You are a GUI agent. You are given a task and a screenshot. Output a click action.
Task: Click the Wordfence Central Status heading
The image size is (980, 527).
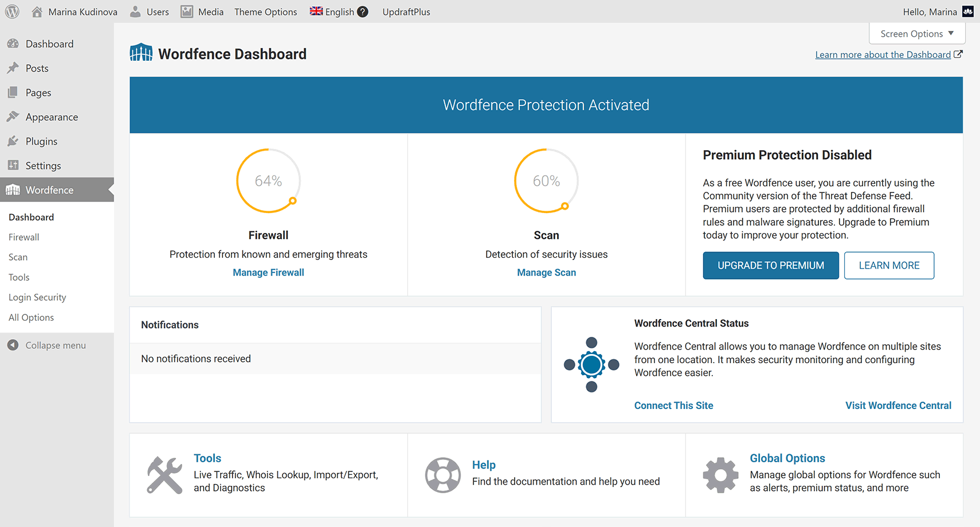point(691,323)
